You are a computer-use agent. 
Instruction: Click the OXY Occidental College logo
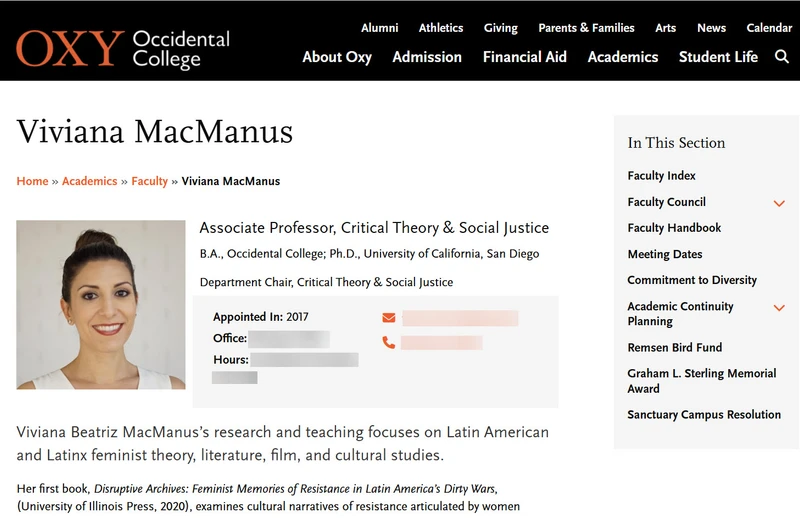pyautogui.click(x=123, y=49)
